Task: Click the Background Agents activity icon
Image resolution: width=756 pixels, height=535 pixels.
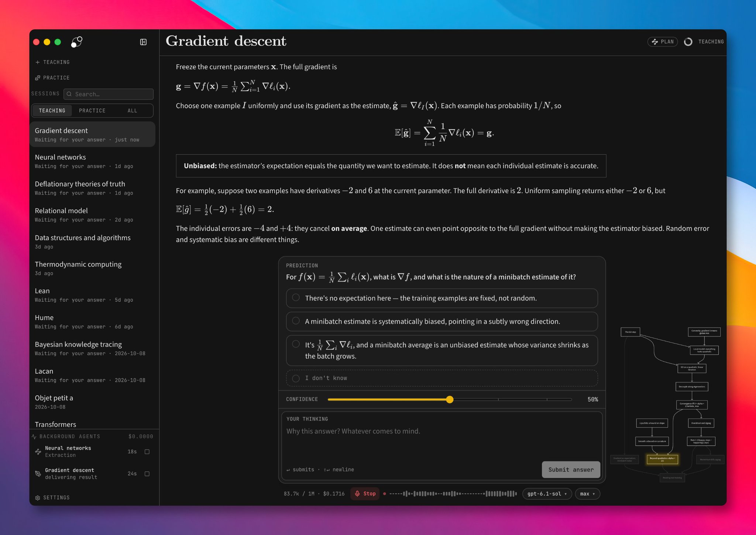Action: click(x=34, y=436)
